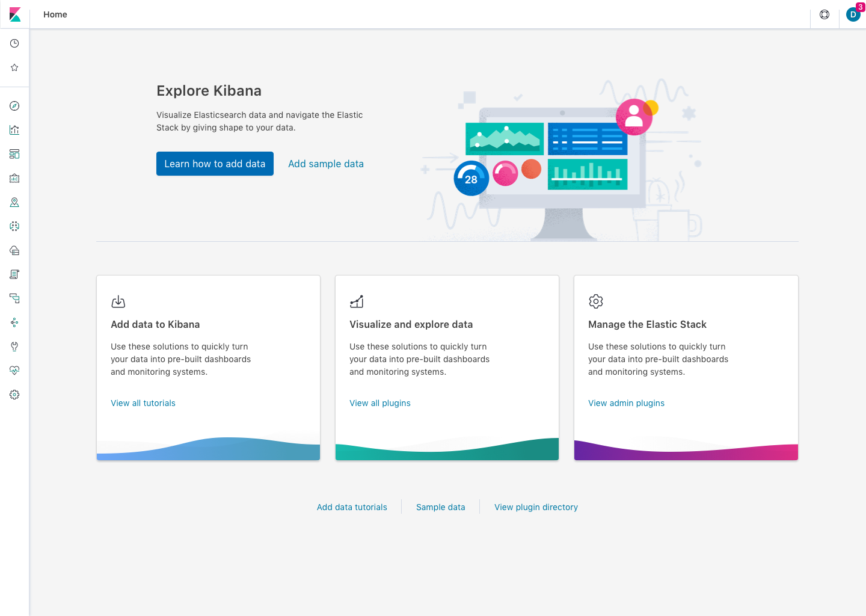Open Visualize chart icon in sidebar
Viewport: 866px width, 616px height.
click(14, 130)
